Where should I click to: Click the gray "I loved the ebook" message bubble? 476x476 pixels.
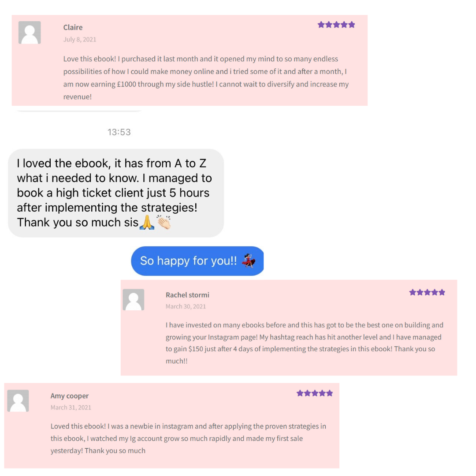[x=115, y=193]
